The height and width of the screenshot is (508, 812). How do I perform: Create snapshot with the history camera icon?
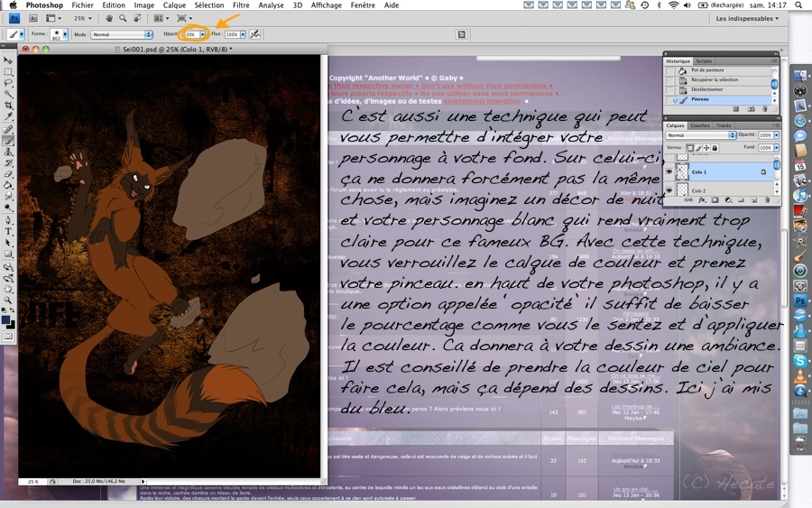tap(751, 109)
